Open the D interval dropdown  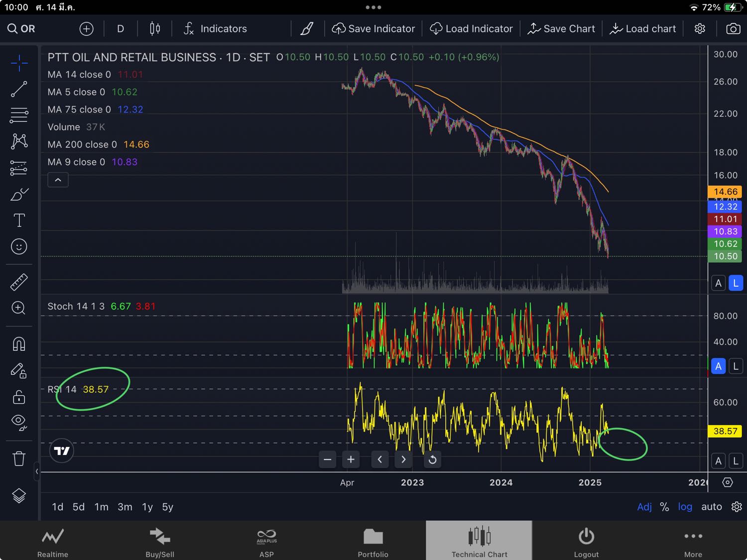[121, 29]
